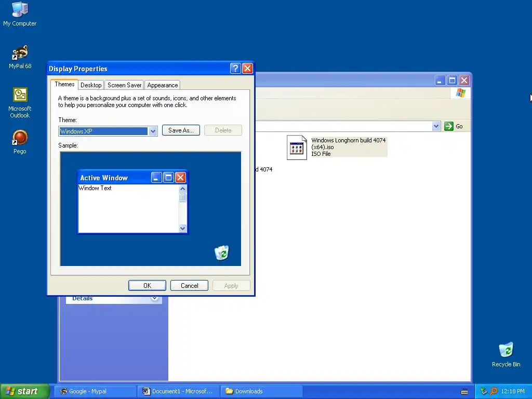Switch to the Desktop tab
Image resolution: width=532 pixels, height=399 pixels.
pos(91,85)
